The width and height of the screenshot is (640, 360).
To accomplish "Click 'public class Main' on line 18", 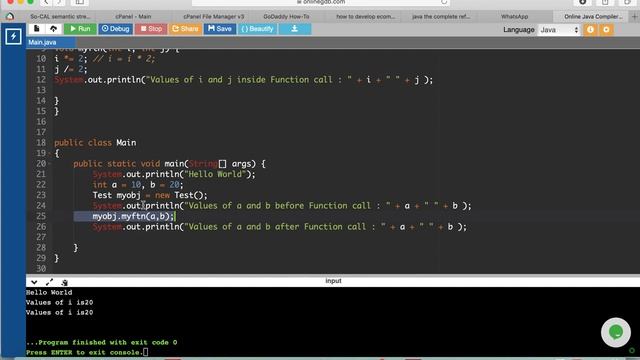I will (95, 143).
